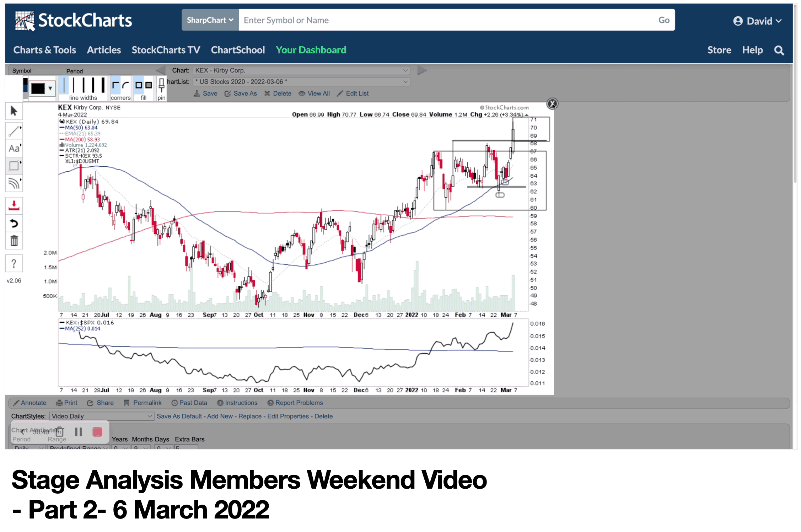Open the site search magnifier
Screen dimensions: 801x532
tap(779, 50)
